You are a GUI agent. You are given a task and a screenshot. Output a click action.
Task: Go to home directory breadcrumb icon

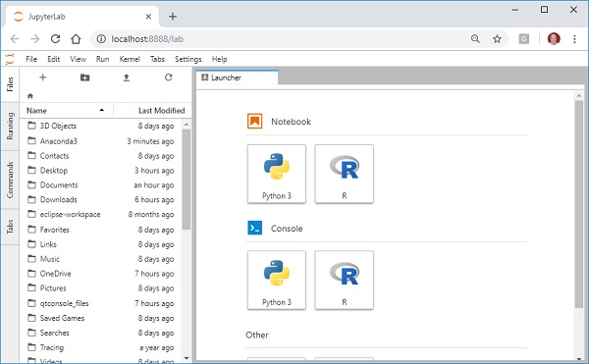point(30,96)
